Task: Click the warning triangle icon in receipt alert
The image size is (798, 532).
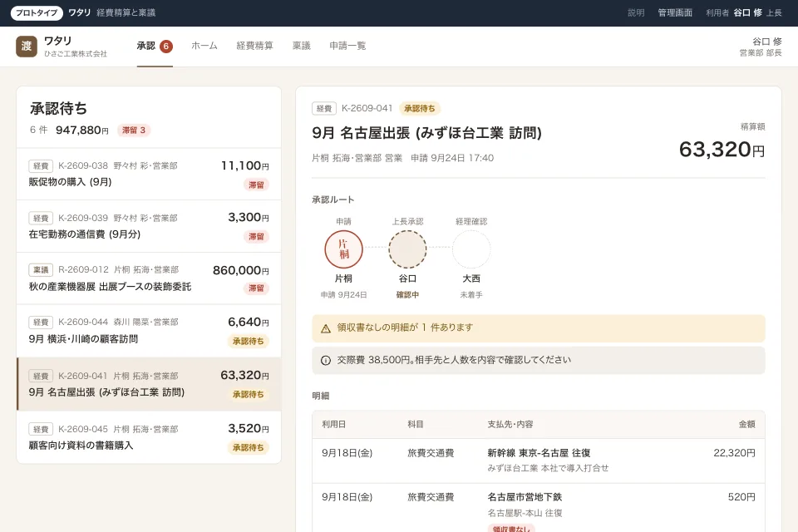Action: coord(326,328)
